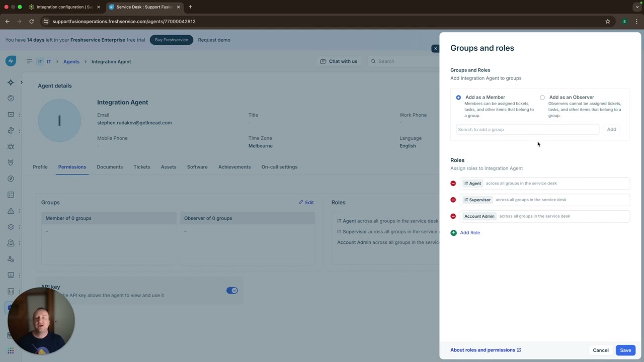Select the Add as a Member radio button
644x362 pixels.
click(x=458, y=98)
